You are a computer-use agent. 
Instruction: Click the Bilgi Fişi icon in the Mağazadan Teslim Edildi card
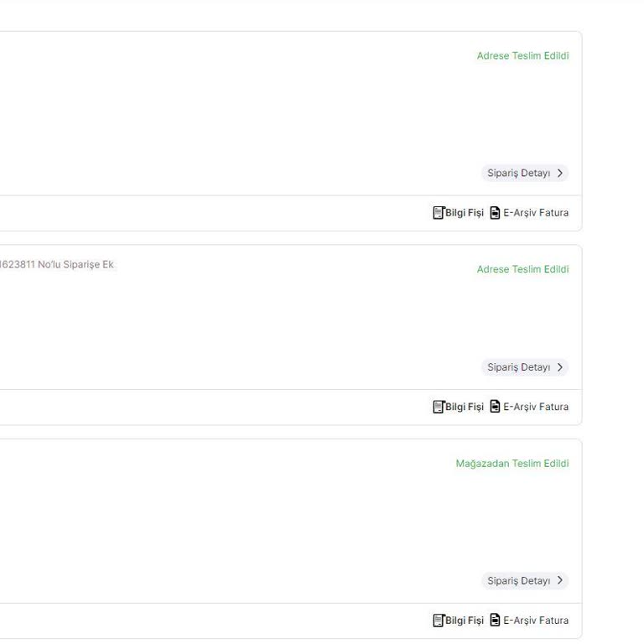pos(438,621)
